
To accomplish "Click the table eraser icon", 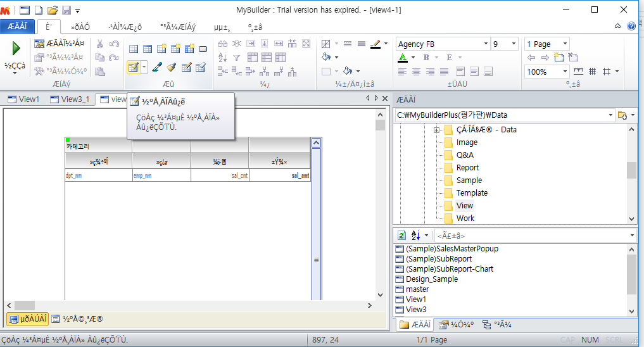I will (201, 67).
